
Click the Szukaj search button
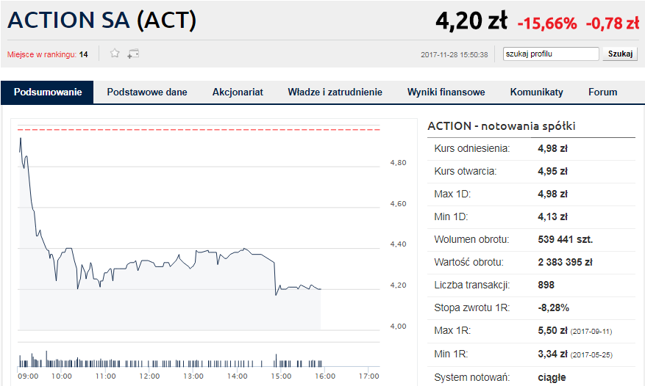[x=620, y=54]
